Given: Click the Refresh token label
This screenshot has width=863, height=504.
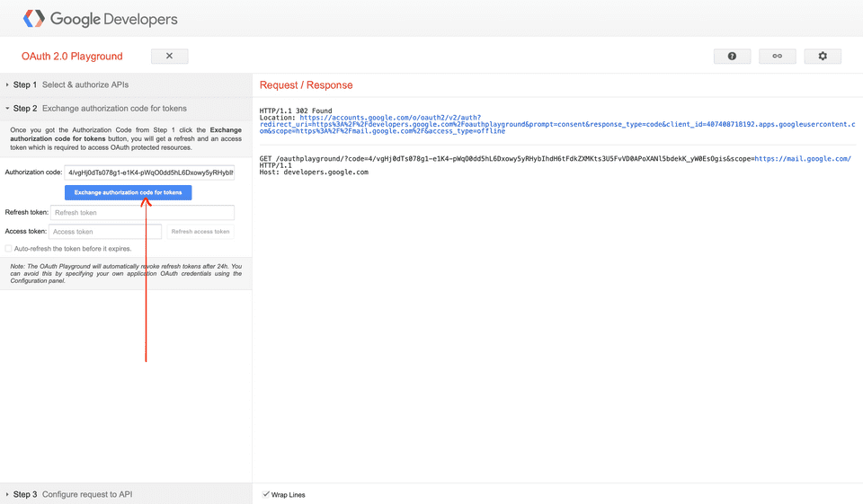Looking at the screenshot, I should [x=26, y=212].
